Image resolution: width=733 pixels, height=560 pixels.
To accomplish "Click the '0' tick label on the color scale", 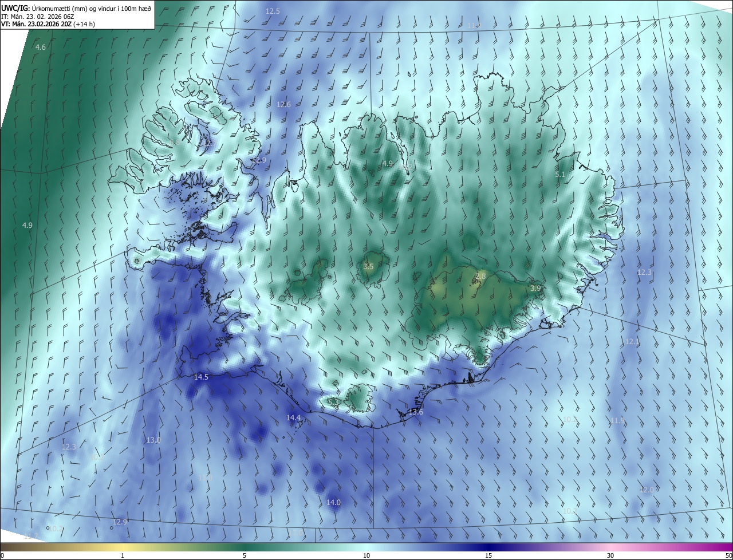I will [x=2, y=555].
